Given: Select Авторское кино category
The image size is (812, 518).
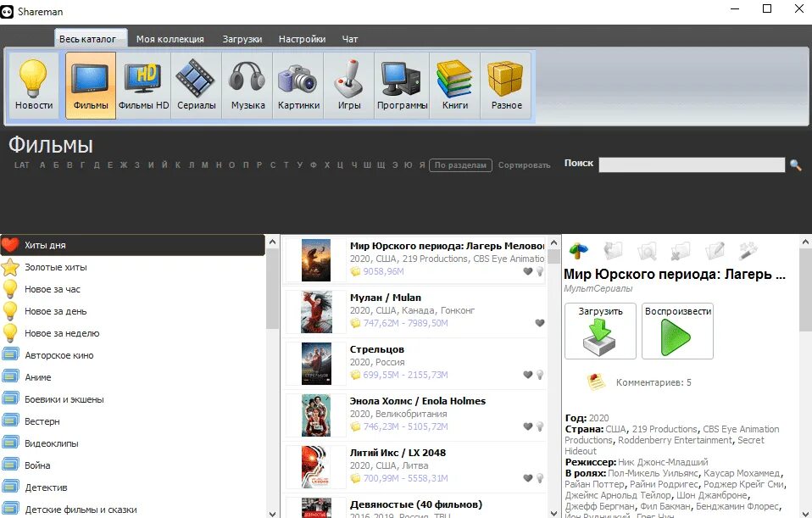Looking at the screenshot, I should [132, 355].
